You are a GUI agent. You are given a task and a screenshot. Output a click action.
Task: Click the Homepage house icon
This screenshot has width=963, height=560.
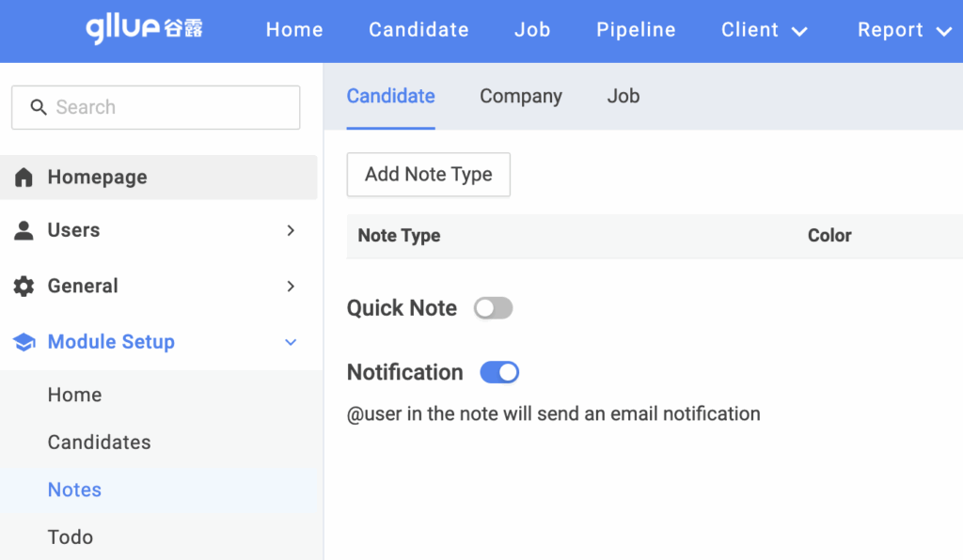24,178
